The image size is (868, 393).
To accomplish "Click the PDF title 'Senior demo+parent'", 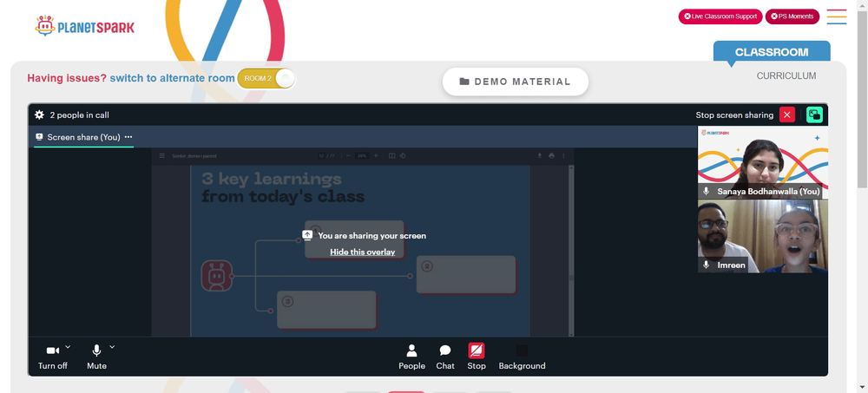I will tap(193, 156).
